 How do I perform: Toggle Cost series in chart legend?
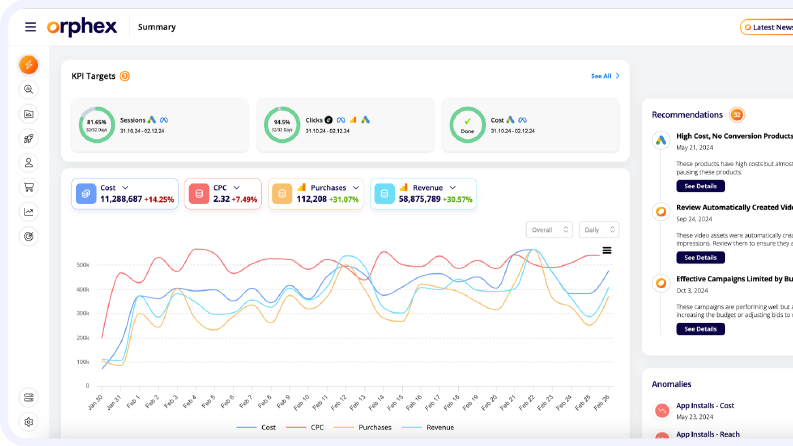(x=256, y=427)
